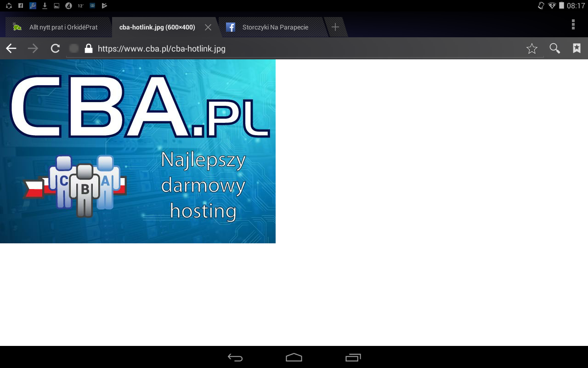Screen dimensions: 588x368
Task: Tap the download notification in status bar
Action: 45,6
